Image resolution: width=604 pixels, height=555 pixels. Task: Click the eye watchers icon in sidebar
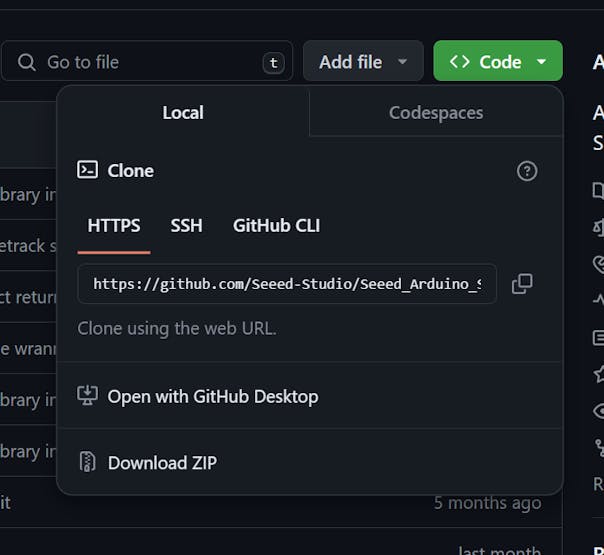599,411
